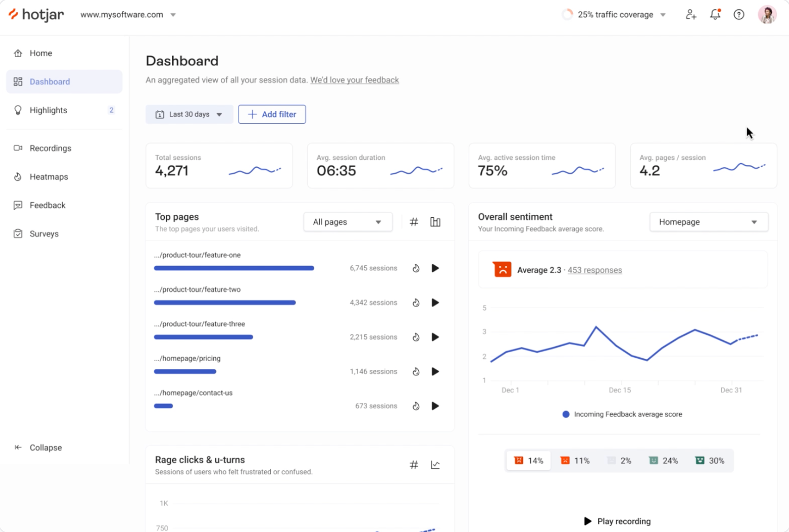Play recordings for homepage/pricing
The width and height of the screenshot is (789, 532).
point(435,372)
